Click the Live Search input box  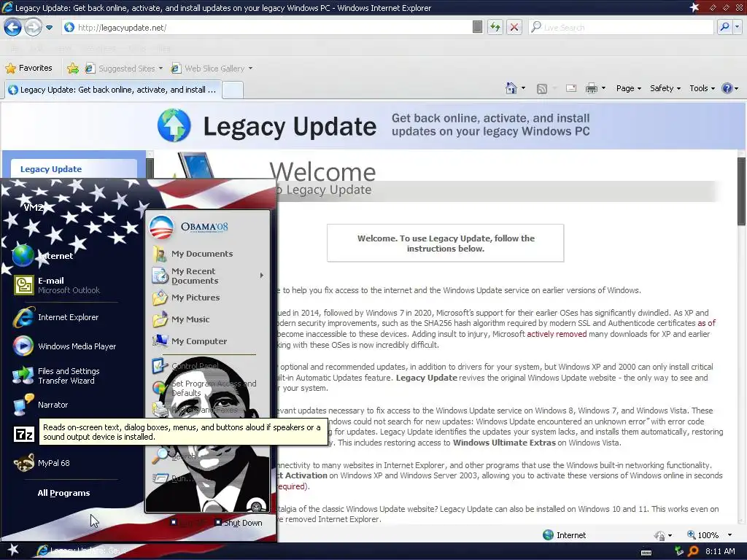tap(622, 27)
